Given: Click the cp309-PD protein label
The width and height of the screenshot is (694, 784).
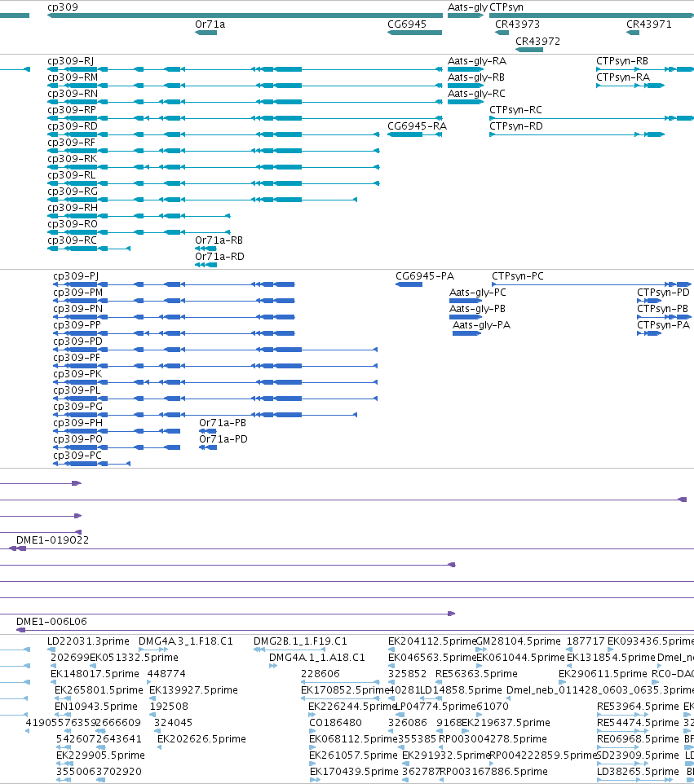Looking at the screenshot, I should point(78,341).
